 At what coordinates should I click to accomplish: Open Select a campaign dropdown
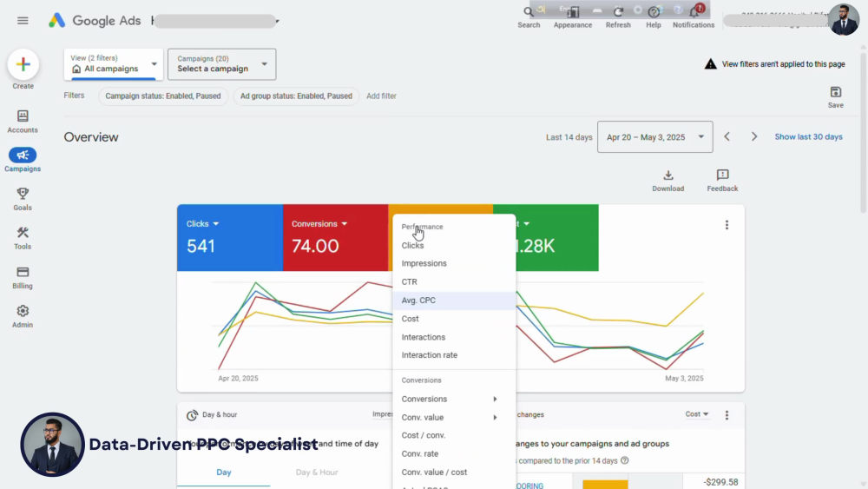pyautogui.click(x=222, y=64)
